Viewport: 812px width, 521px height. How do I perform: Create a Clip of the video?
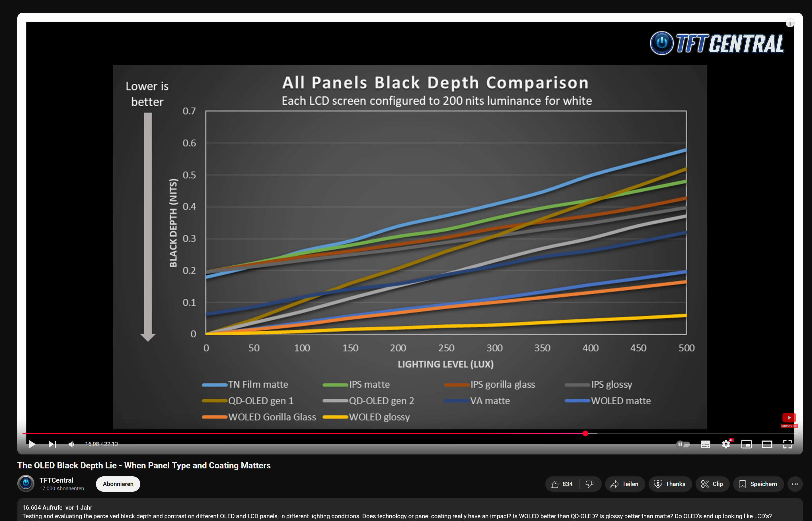712,484
